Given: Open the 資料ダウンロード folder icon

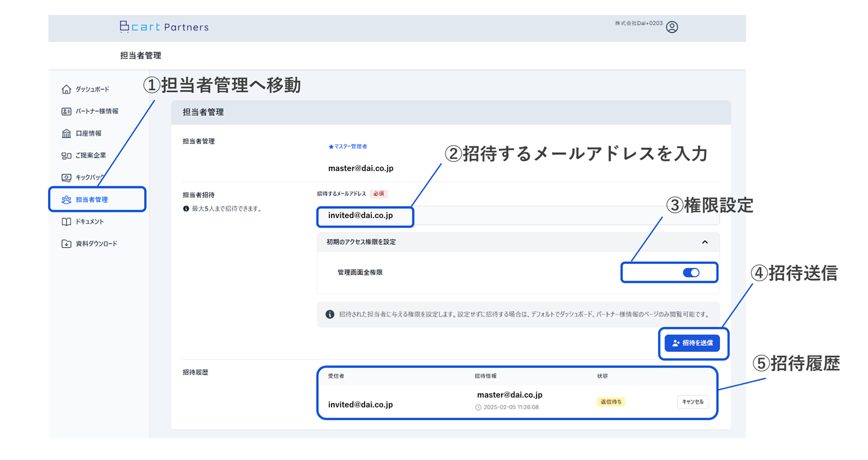Looking at the screenshot, I should point(66,244).
